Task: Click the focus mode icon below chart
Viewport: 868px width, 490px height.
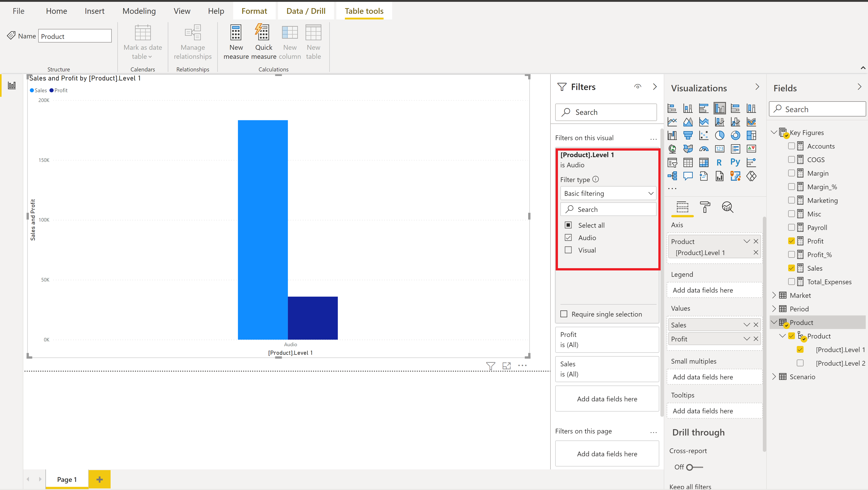Action: pyautogui.click(x=506, y=366)
